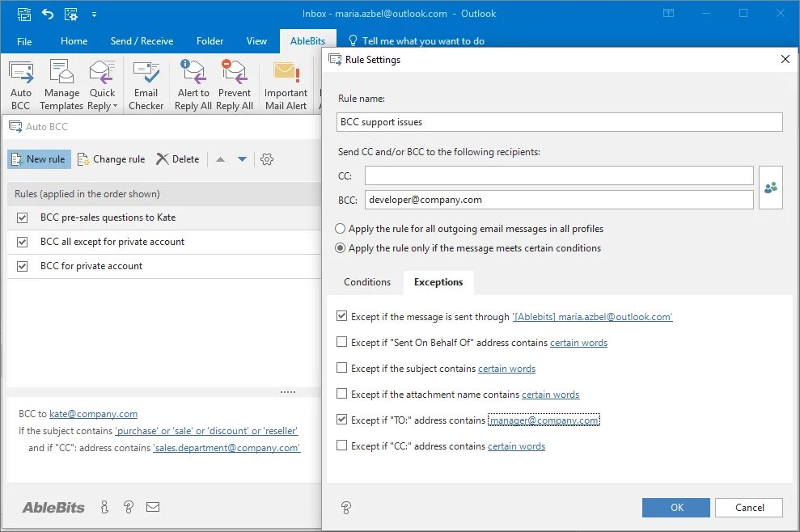Open Alert to Reply All tool

(x=193, y=85)
